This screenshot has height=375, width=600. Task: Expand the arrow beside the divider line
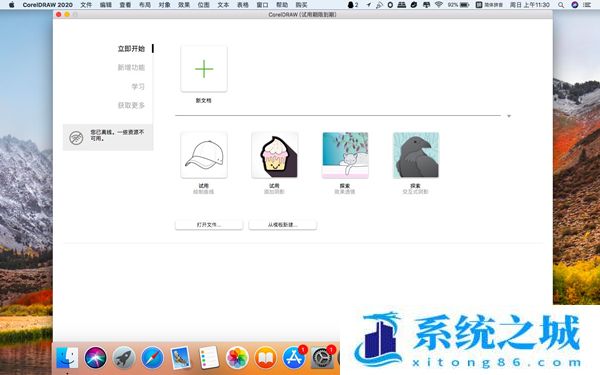(509, 116)
